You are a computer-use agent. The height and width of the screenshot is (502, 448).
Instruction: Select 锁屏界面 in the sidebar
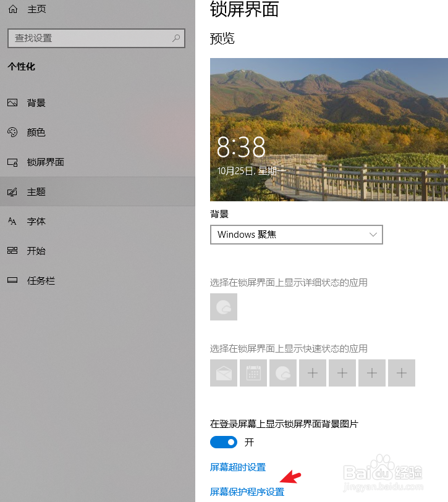pyautogui.click(x=98, y=162)
